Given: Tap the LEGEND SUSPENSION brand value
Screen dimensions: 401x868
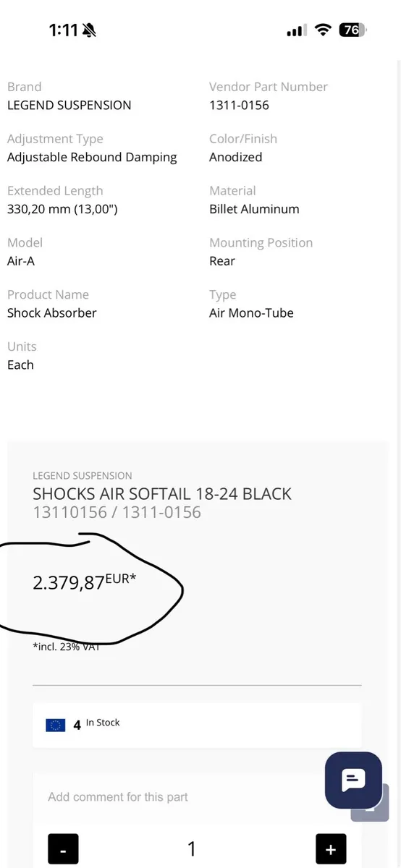Looking at the screenshot, I should [x=69, y=105].
